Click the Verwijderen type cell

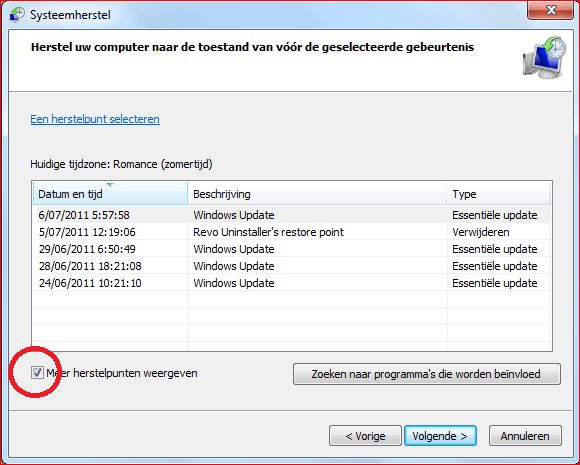(480, 232)
